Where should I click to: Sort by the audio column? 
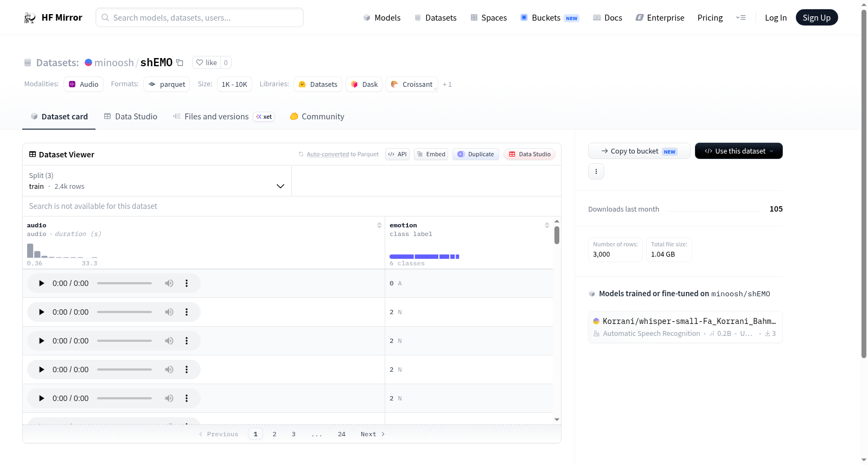(x=379, y=225)
